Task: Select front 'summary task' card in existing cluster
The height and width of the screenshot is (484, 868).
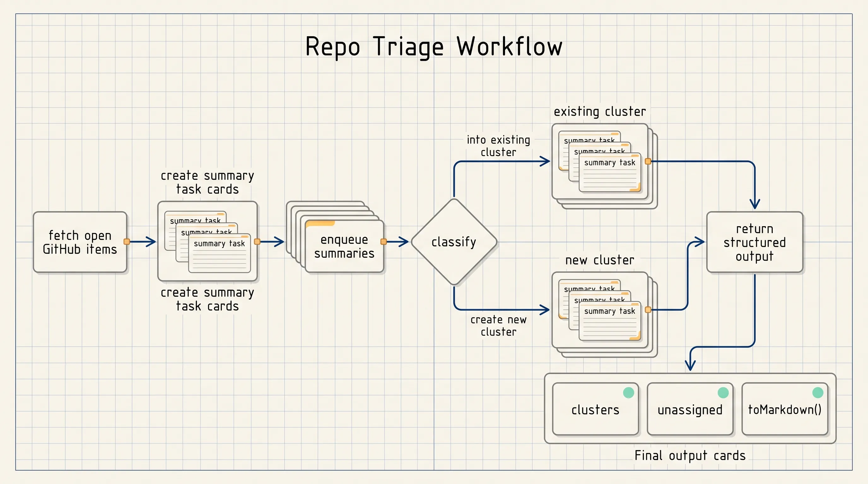Action: 610,173
